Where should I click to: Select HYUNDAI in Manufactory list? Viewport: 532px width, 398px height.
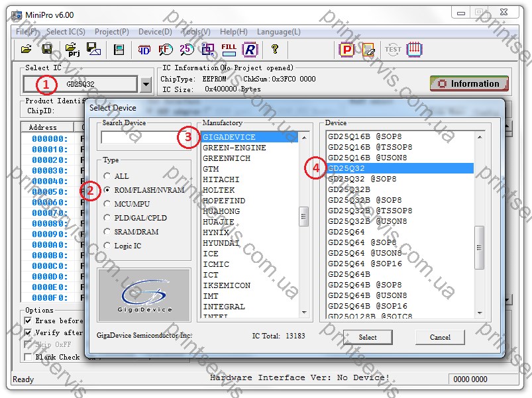click(250, 243)
